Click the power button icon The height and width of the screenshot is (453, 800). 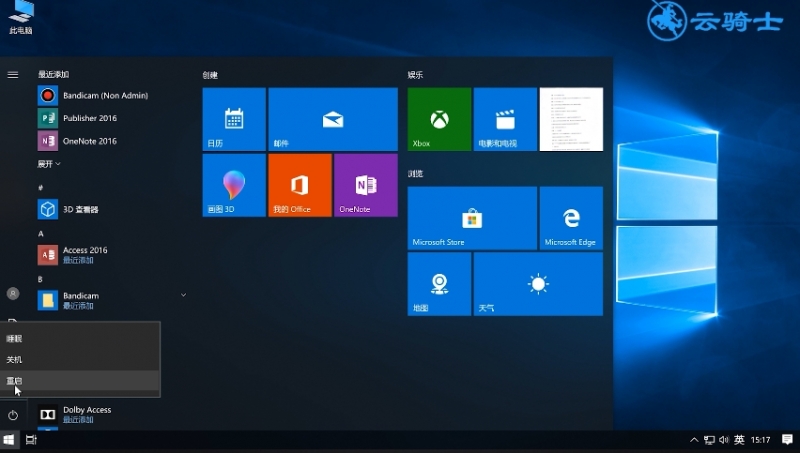pos(13,415)
